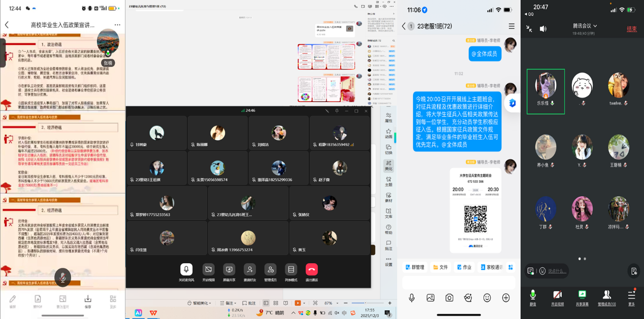Tap the red end meeting button
The image size is (644, 319).
click(631, 29)
